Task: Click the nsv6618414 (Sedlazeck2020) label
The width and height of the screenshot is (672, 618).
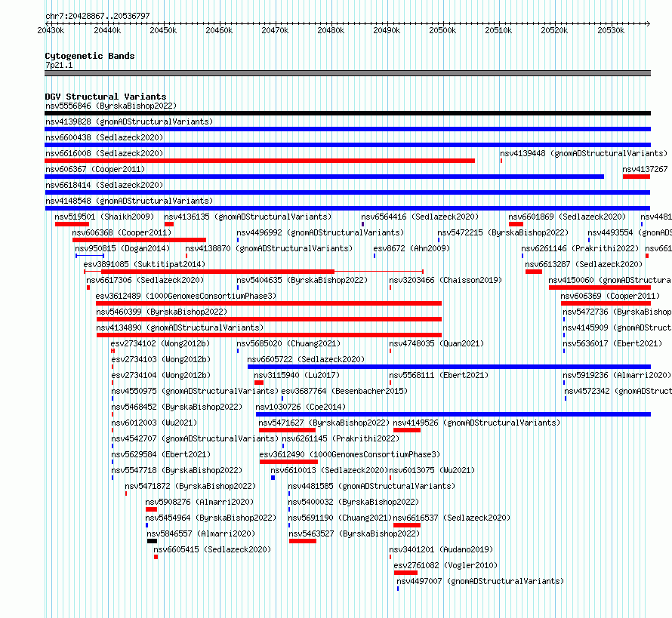Action: pos(104,185)
